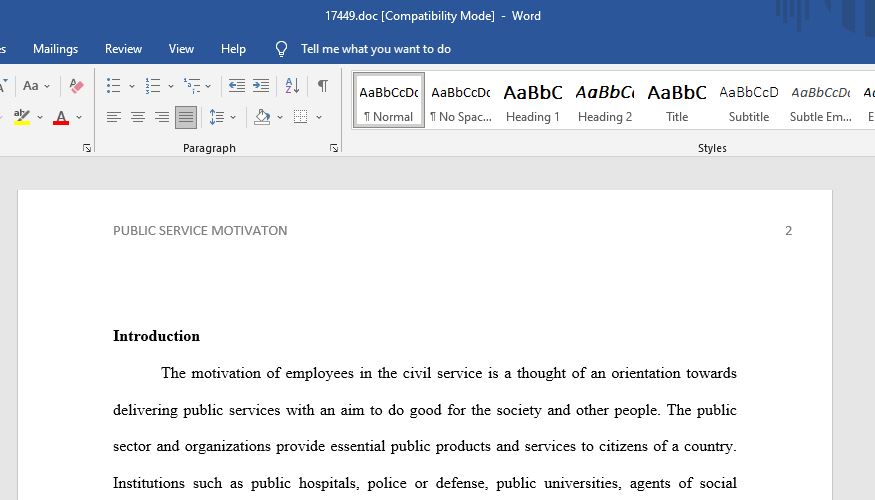Apply the yellow text highlight color

tap(22, 117)
